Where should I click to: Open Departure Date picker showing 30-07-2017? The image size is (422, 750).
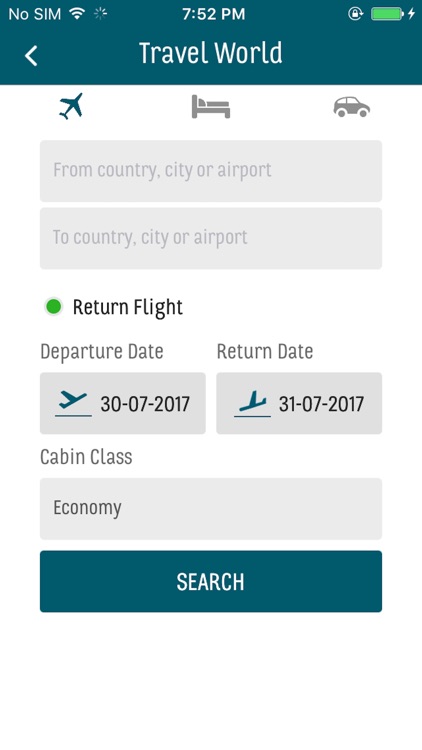click(123, 403)
